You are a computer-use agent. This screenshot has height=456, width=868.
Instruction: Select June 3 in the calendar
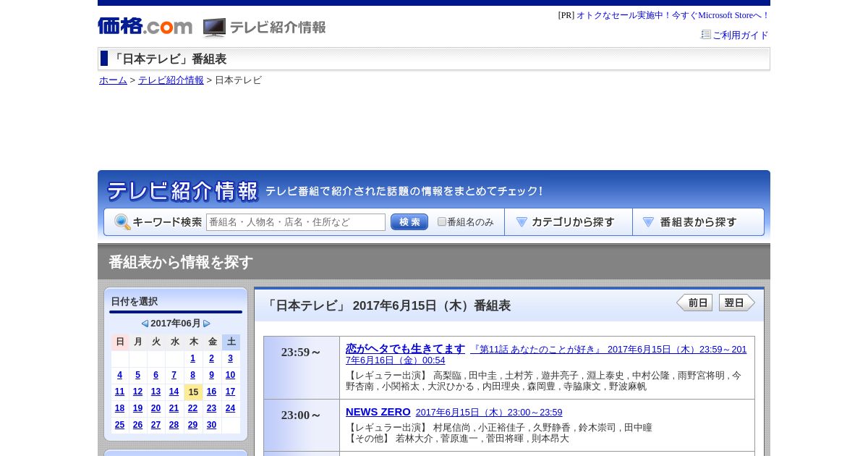[230, 358]
